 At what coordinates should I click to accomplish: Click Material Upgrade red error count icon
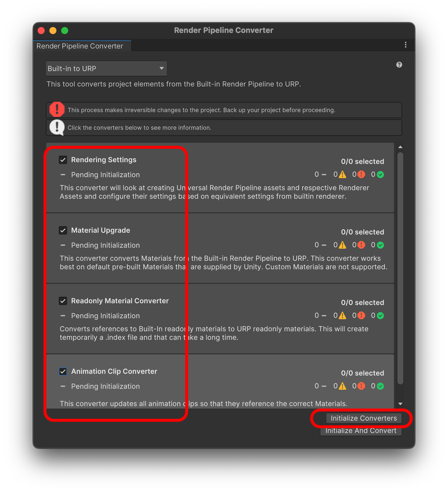(361, 245)
